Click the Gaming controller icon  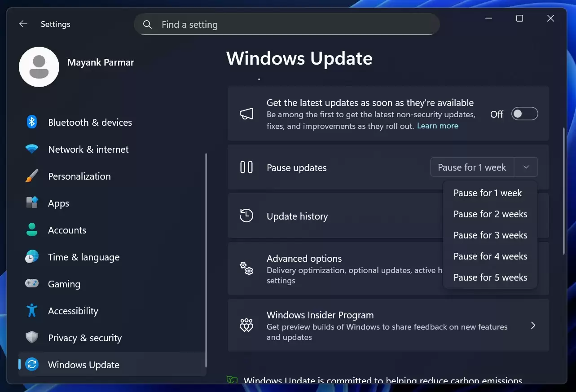tap(31, 284)
